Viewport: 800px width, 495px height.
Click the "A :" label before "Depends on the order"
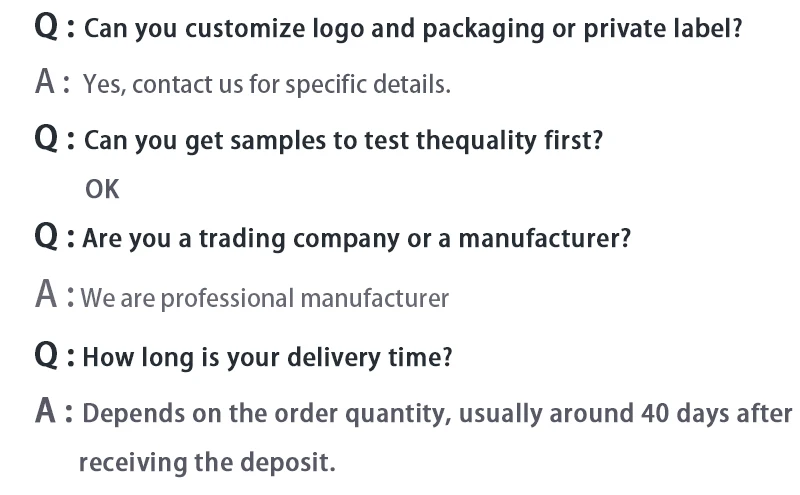[x=54, y=412]
